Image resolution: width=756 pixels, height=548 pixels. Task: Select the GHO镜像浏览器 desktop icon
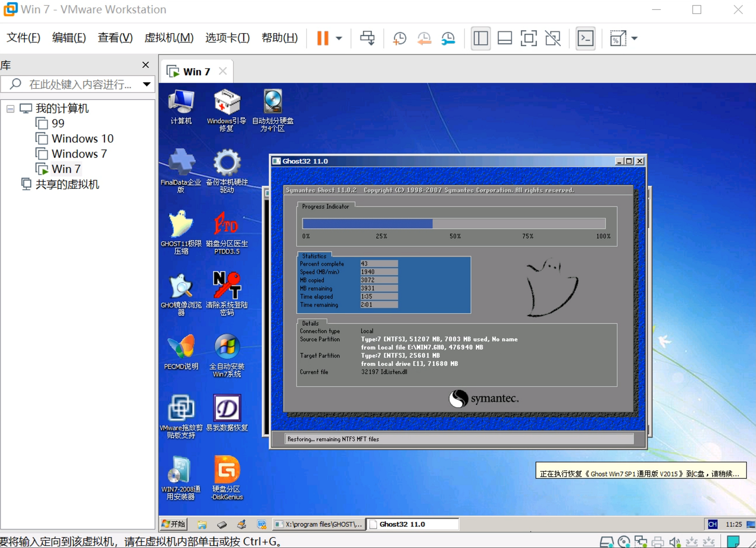point(181,294)
